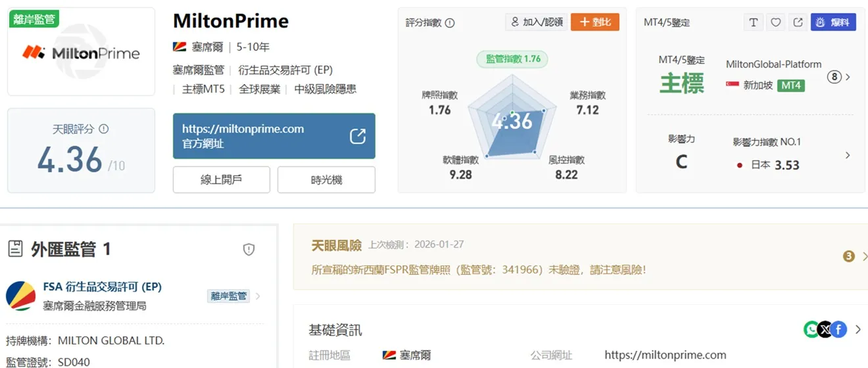Image resolution: width=868 pixels, height=368 pixels.
Task: Click the heart favorite icon
Action: click(776, 22)
